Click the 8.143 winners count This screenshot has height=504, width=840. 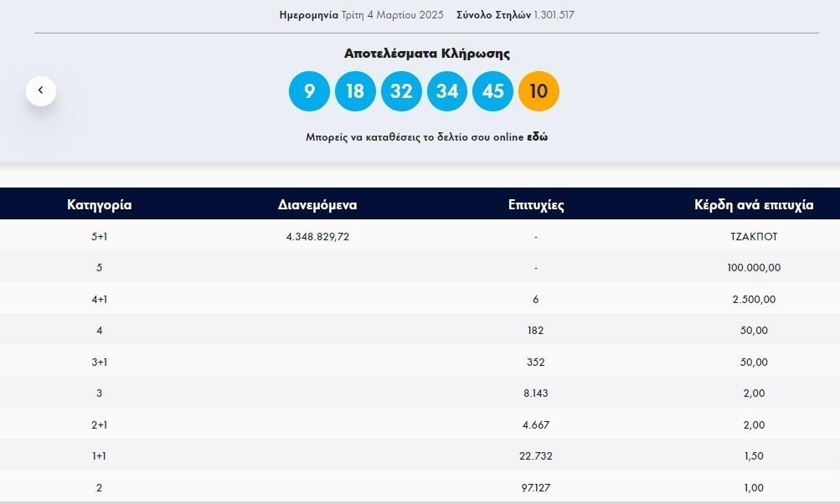click(536, 393)
